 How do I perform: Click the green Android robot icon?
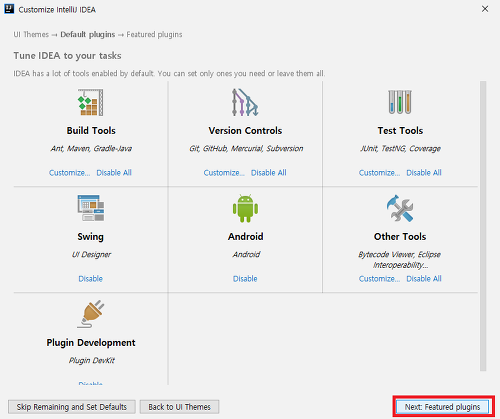tap(245, 208)
